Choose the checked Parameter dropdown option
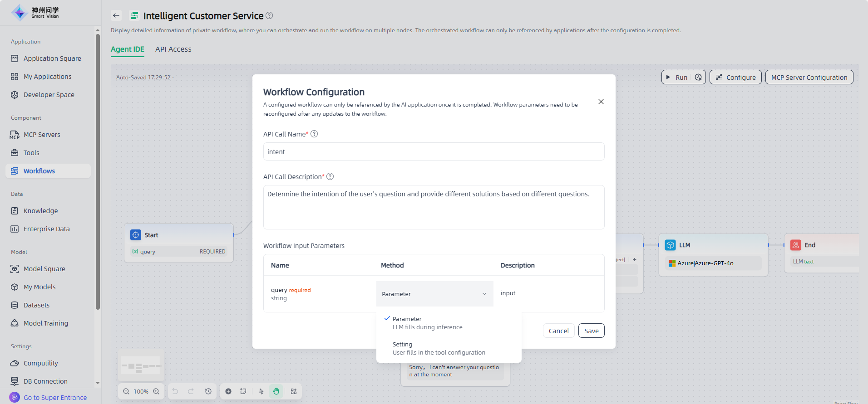 427,323
